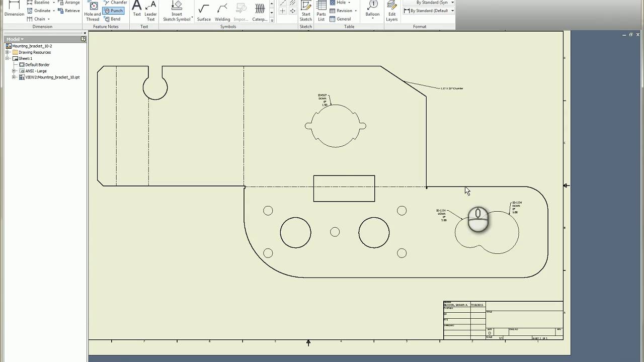Open the Edit Layers dialog

(x=391, y=11)
